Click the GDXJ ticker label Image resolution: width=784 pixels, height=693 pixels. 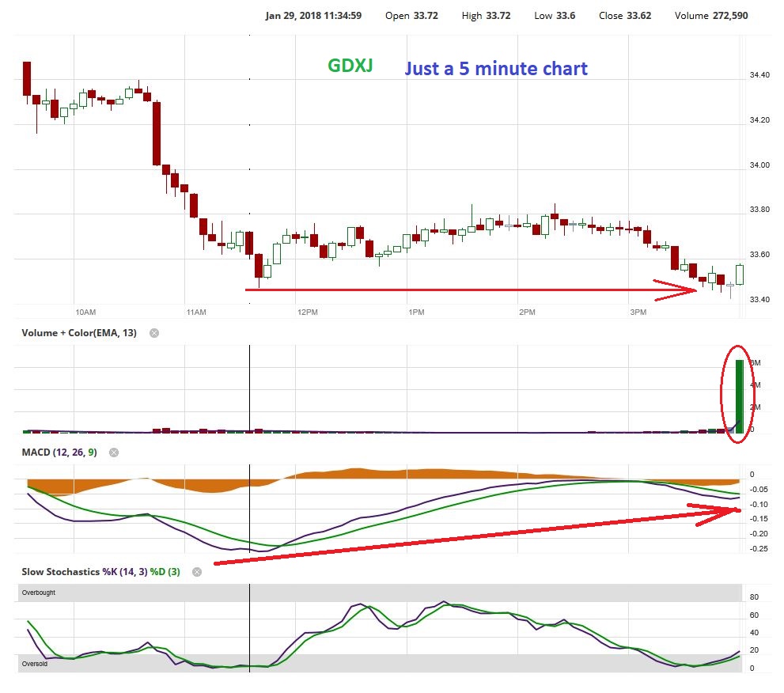point(350,66)
